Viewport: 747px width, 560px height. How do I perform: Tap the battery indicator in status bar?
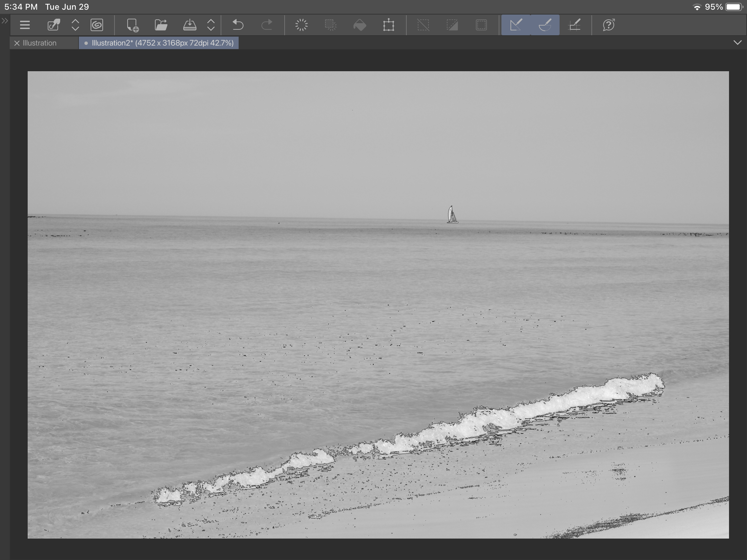pyautogui.click(x=734, y=7)
